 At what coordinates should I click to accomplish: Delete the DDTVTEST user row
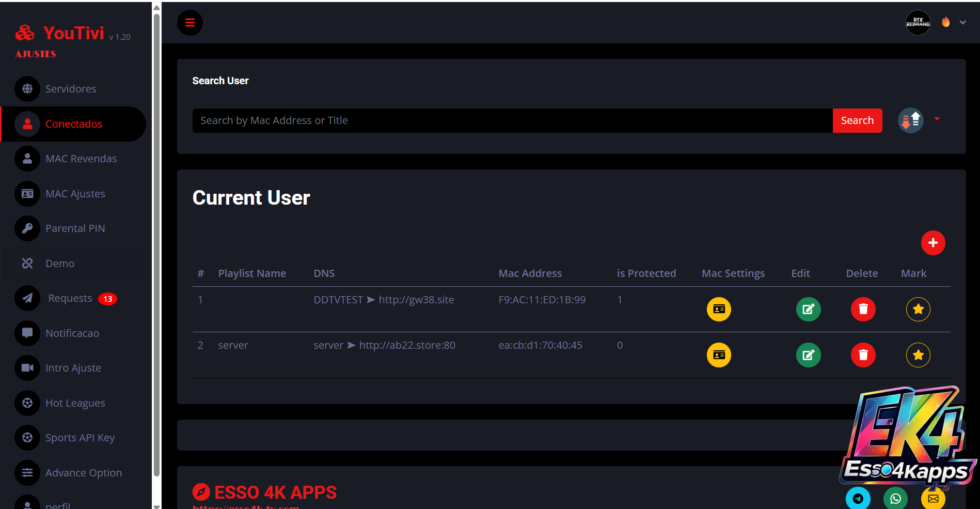coord(863,310)
